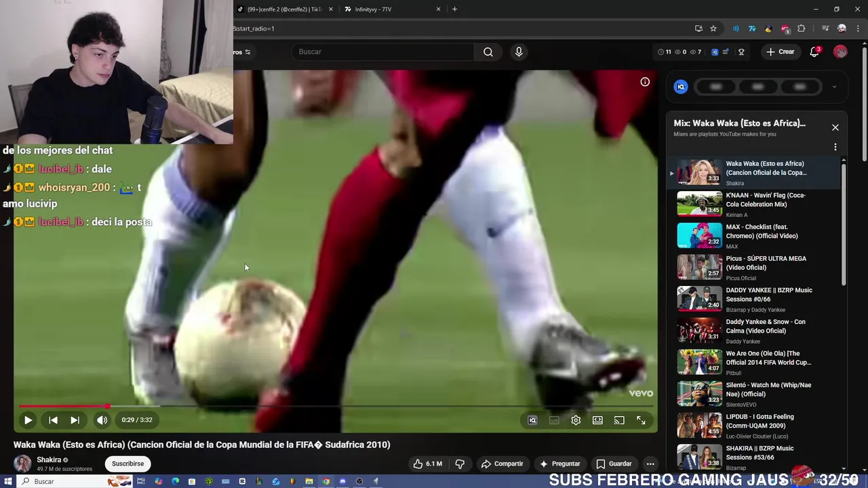Open DADDY YANKEE BZRP Music Sessions
Screen dimensions: 868x488
(x=754, y=300)
